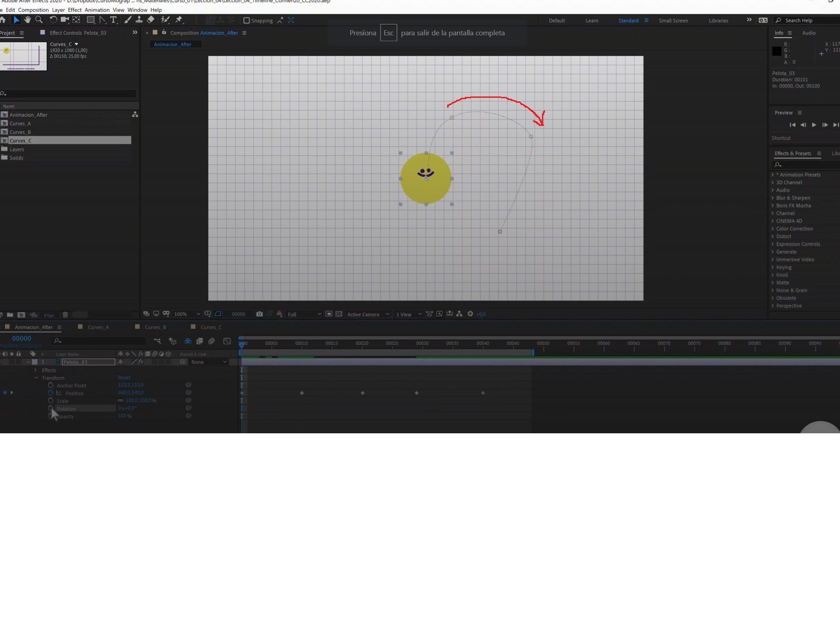Open the Full resolution dropdown

(x=304, y=314)
